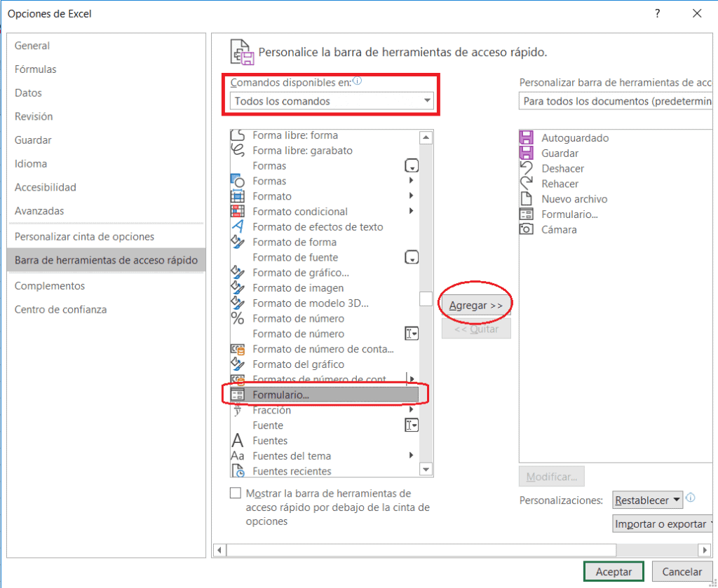Open the Importar o exportar dropdown
The width and height of the screenshot is (718, 588).
coord(663,524)
